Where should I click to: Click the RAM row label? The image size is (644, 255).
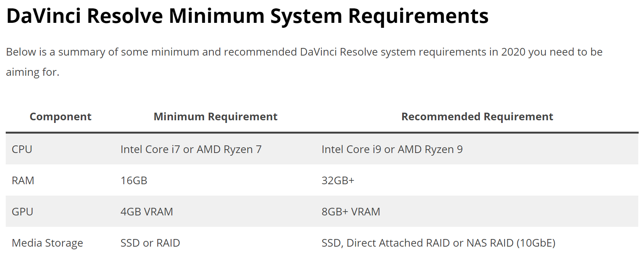pos(23,180)
